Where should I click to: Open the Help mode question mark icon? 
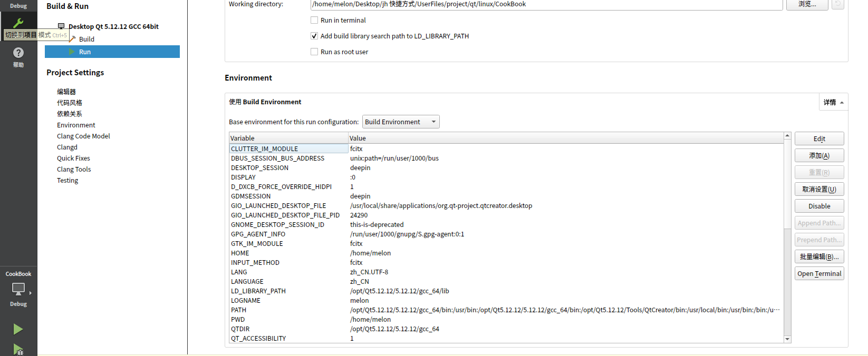(x=18, y=53)
